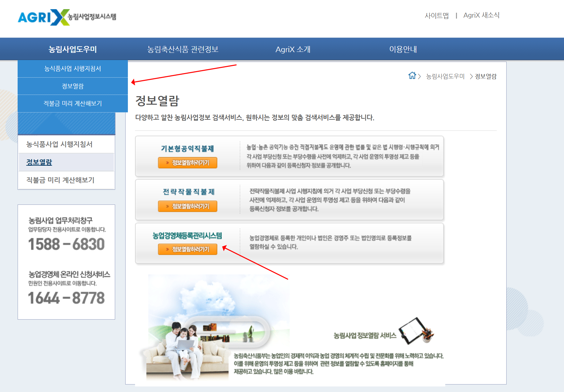Image resolution: width=564 pixels, height=392 pixels.
Task: Click 정보열람하러가기 button under 전략작물직불제
Action: 188,206
